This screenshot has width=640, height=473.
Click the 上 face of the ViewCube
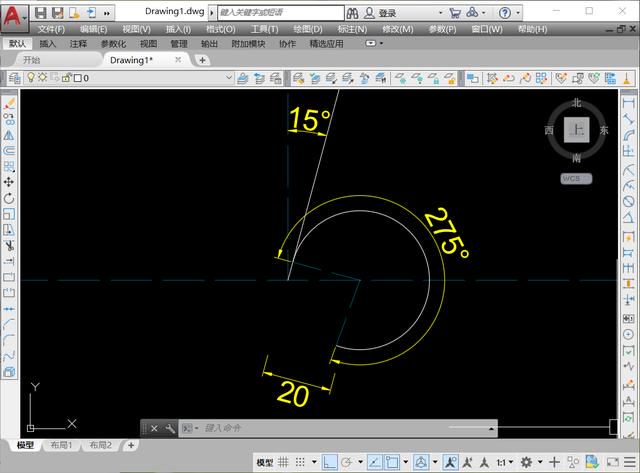point(576,130)
